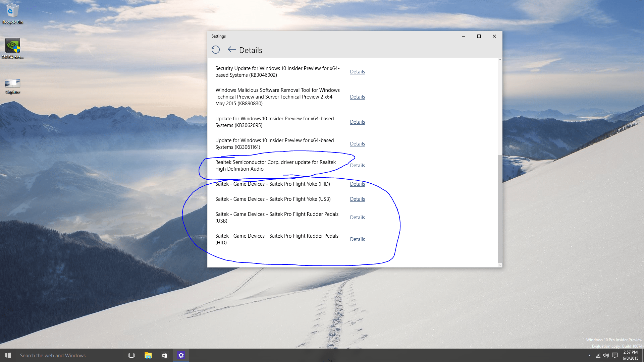Click the refresh icon in Settings header
The width and height of the screenshot is (644, 362).
[216, 50]
